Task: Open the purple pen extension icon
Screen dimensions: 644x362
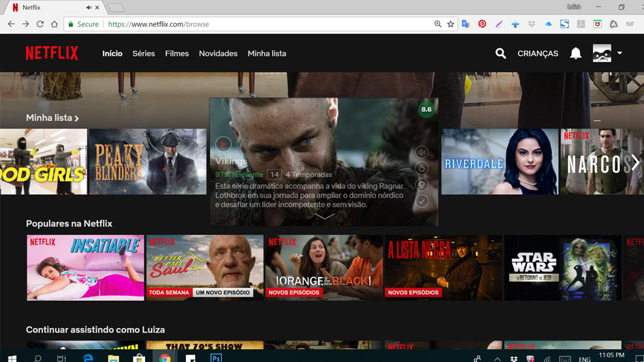Action: coord(498,24)
